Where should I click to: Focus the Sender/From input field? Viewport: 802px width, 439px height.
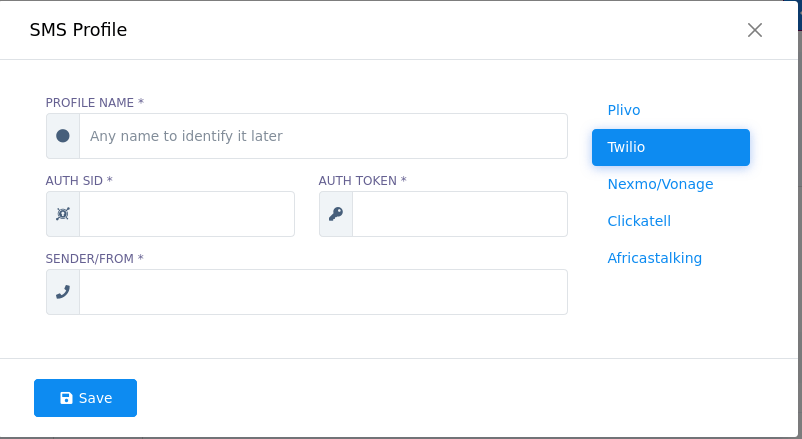(323, 292)
